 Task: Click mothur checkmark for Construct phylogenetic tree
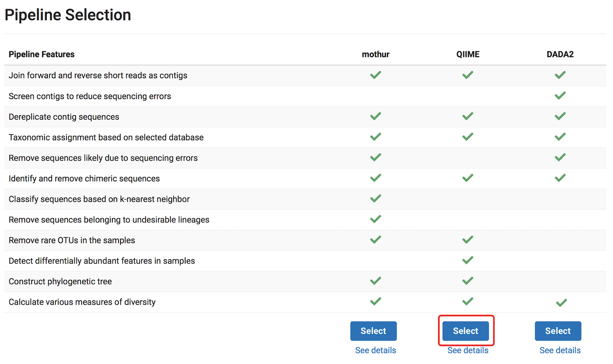coord(375,280)
